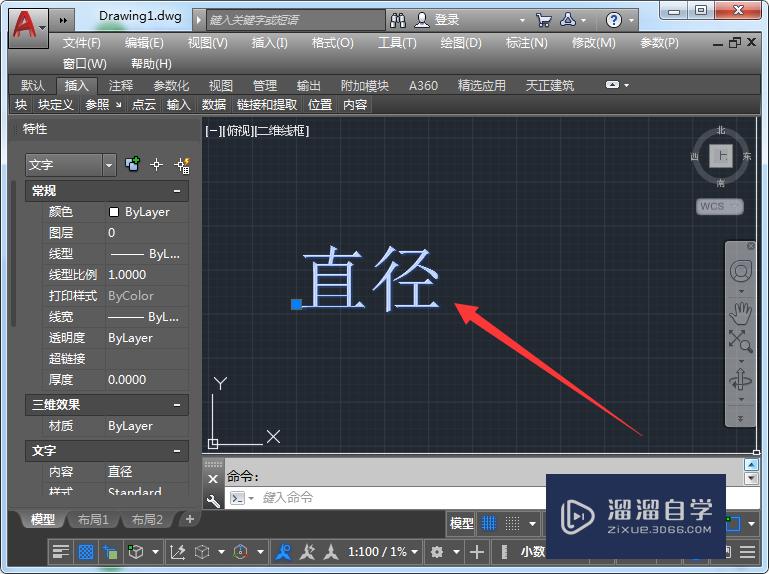Select the Pan hand tool
769x574 pixels.
[741, 314]
